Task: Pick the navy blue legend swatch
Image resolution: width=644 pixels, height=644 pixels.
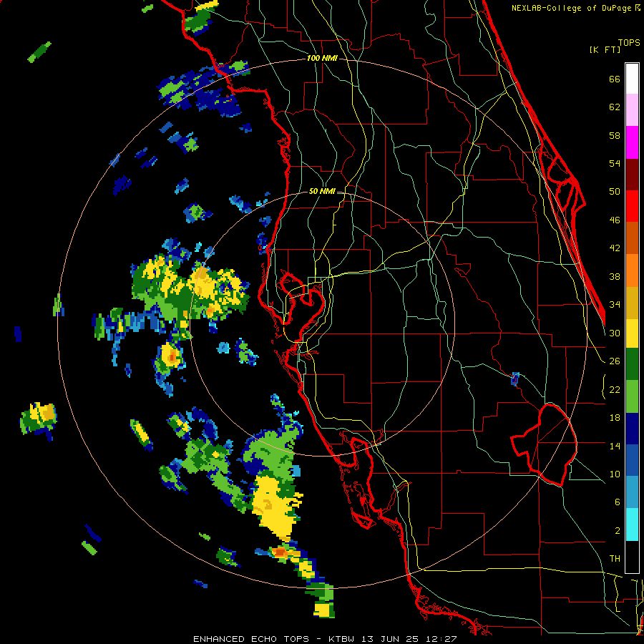Action: pyautogui.click(x=632, y=429)
